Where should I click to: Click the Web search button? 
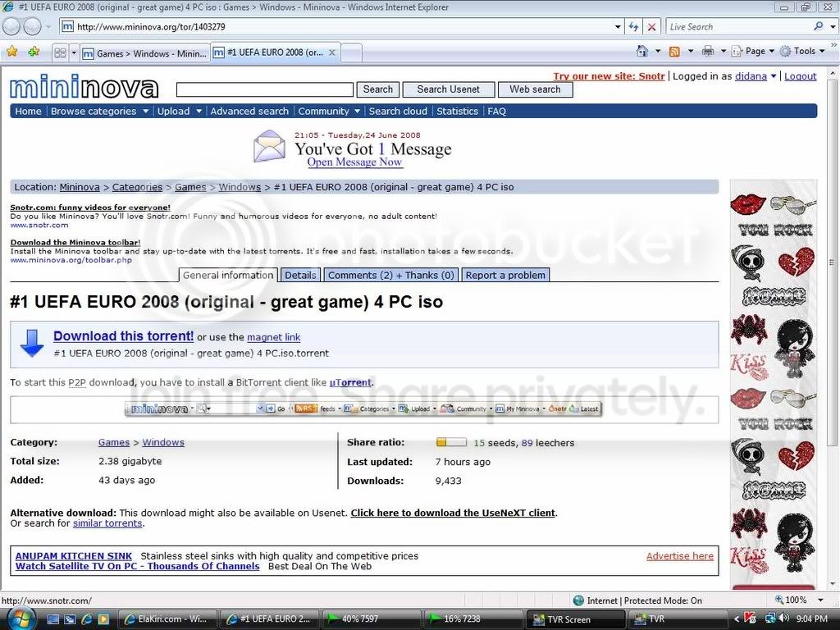535,89
